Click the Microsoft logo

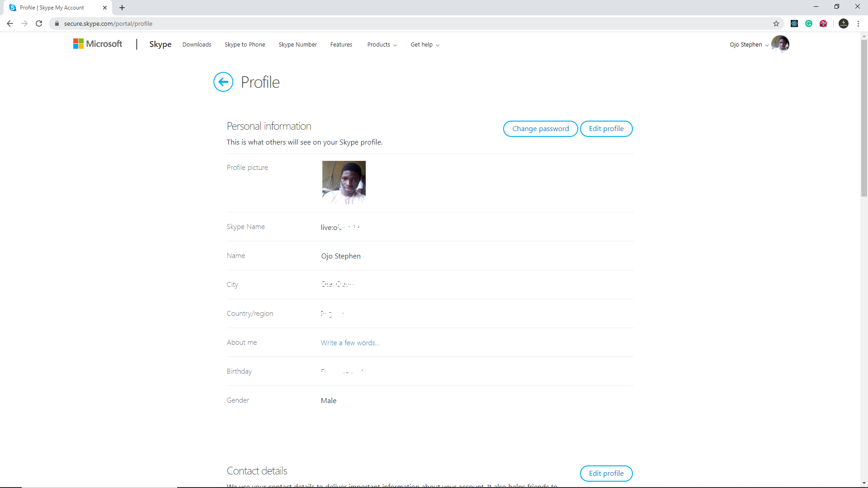(x=98, y=44)
